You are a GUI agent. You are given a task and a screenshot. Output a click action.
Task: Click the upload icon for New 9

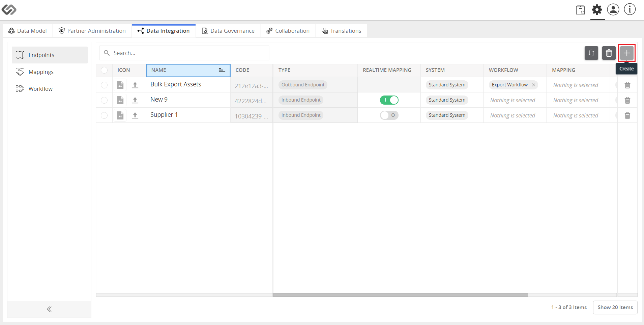pos(135,100)
